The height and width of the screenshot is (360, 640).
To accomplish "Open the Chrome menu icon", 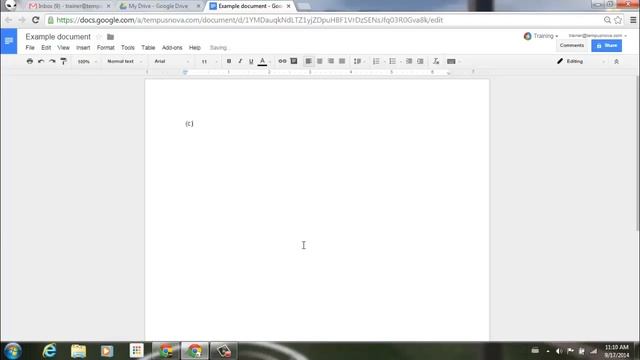I will point(633,20).
